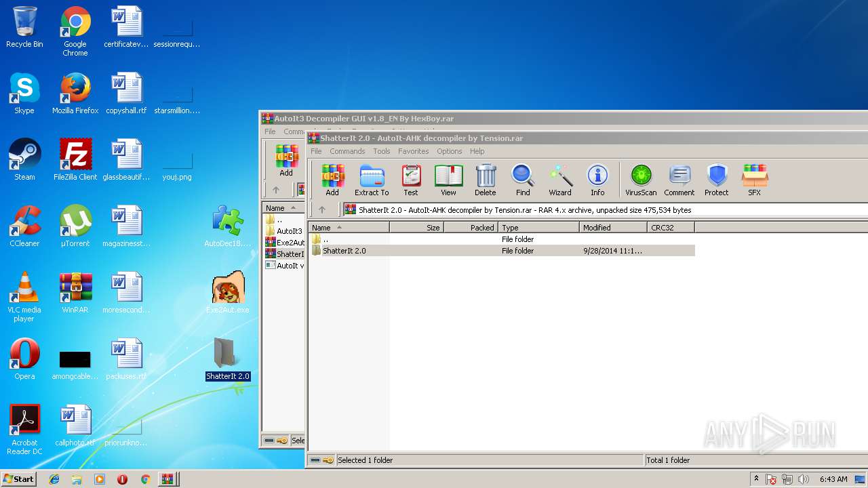
Task: Sort by Size column header
Action: pos(416,228)
